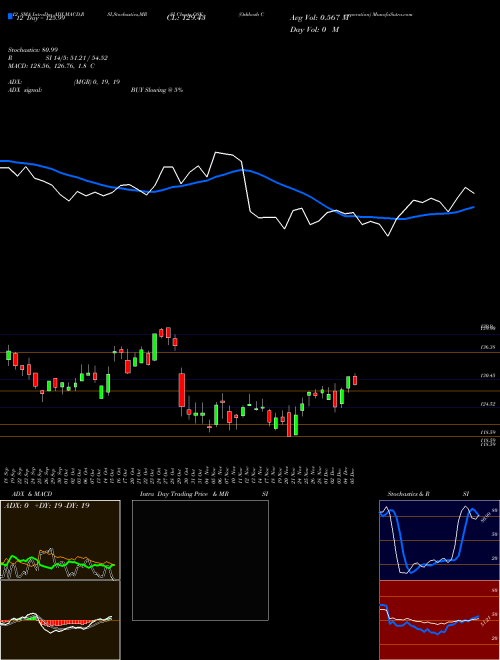Click the 130.43 price axis label
Viewport: 500px width, 660px height.
pos(488,375)
